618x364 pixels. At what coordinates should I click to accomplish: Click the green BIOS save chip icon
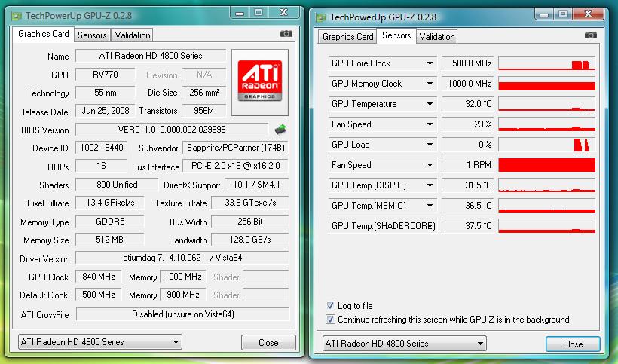tap(280, 129)
